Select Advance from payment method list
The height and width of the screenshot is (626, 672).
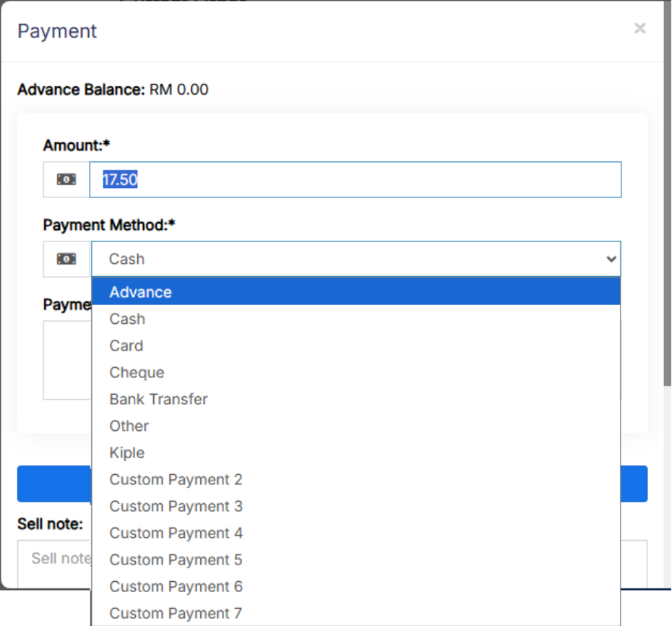pyautogui.click(x=140, y=292)
